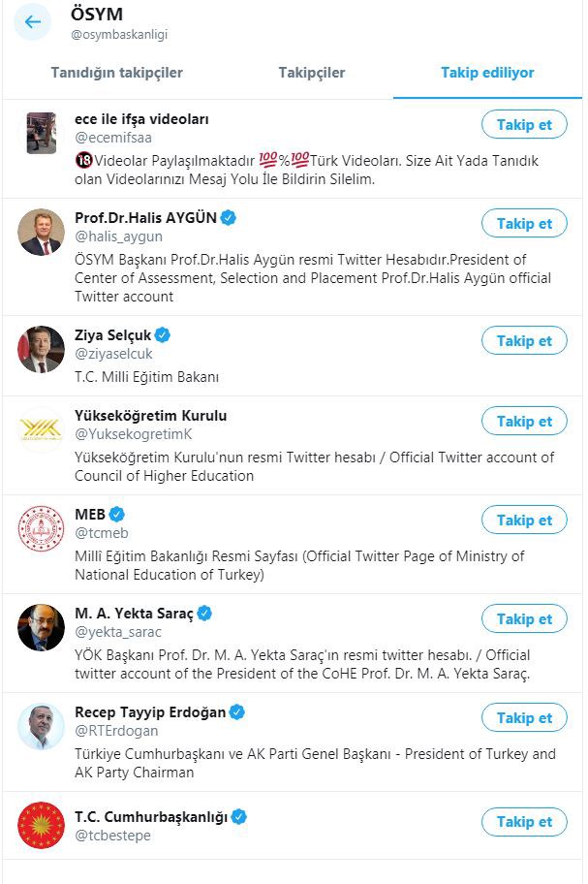
Task: Click Takip et beside MEB
Action: pos(524,521)
